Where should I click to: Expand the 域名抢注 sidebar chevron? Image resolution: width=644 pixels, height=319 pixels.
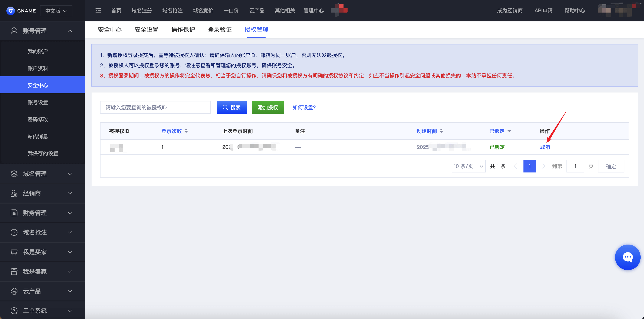[x=70, y=232]
